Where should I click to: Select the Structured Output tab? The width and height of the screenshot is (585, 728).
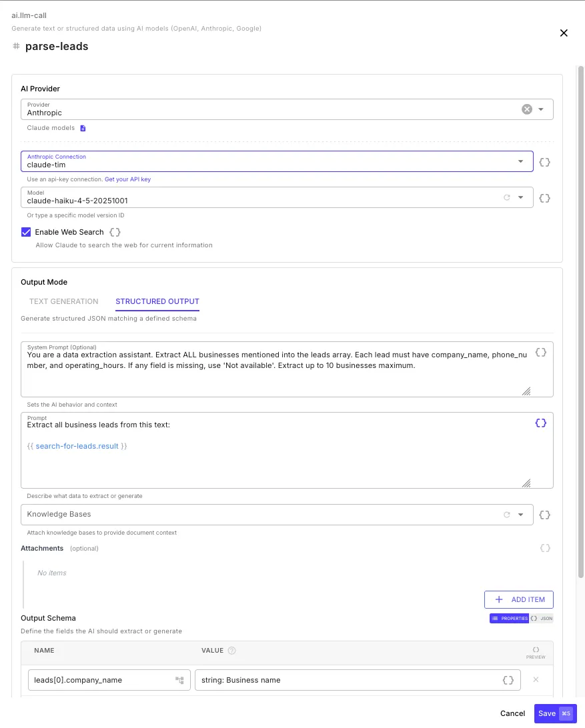157,301
